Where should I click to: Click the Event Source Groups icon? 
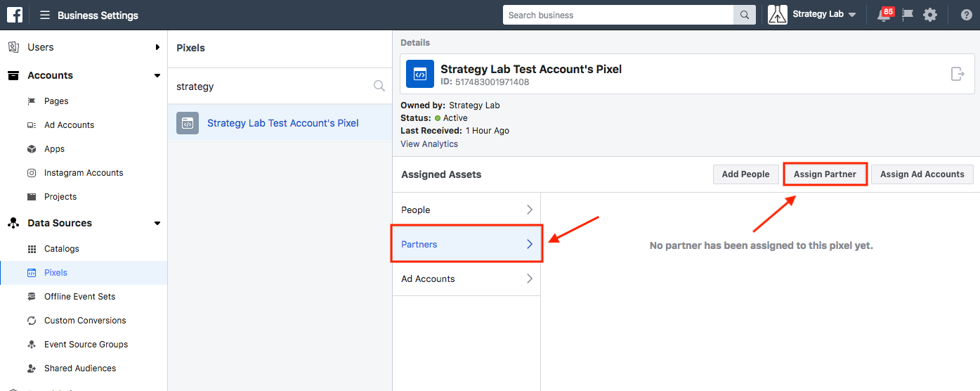[x=32, y=345]
